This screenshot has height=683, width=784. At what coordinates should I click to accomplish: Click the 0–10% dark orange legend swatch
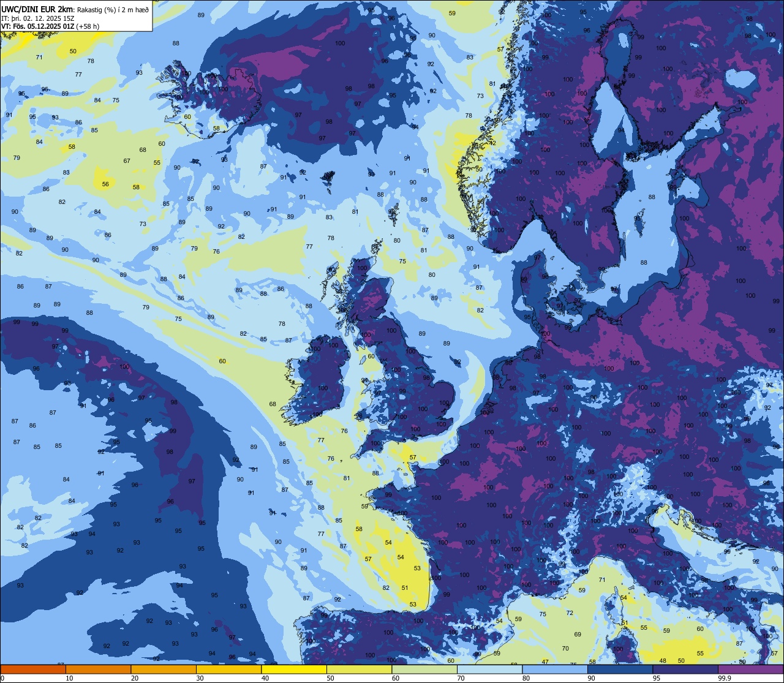pyautogui.click(x=33, y=669)
